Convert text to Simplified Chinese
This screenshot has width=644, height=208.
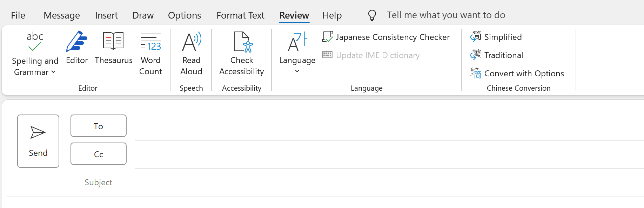click(496, 37)
